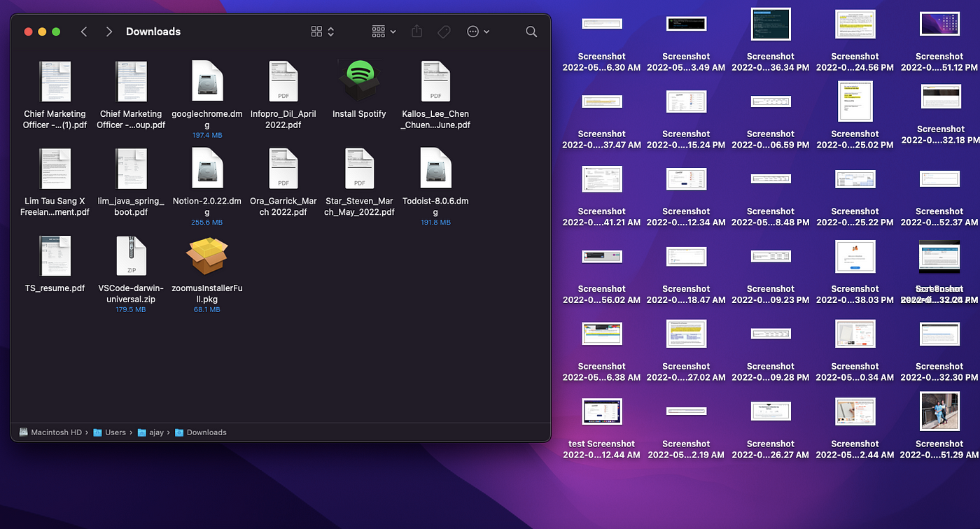
Task: Click the Share toolbar icon
Action: (417, 31)
